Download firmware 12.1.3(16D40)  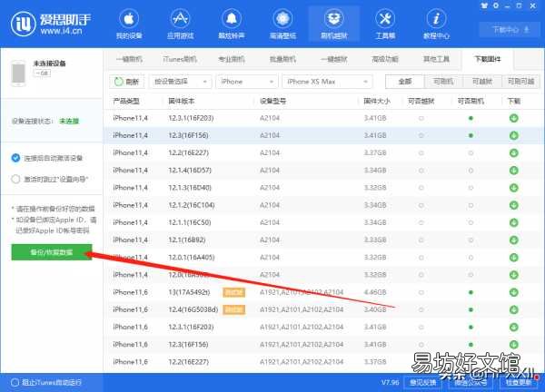click(514, 188)
